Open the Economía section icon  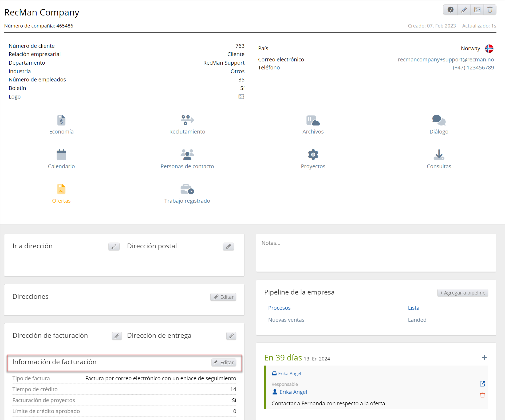click(61, 120)
